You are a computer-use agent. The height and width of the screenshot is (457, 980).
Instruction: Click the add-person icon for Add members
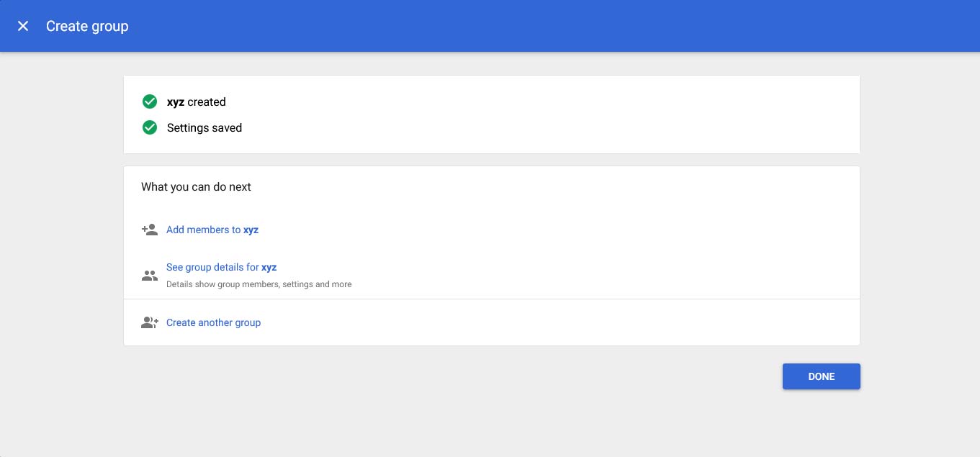coord(149,230)
